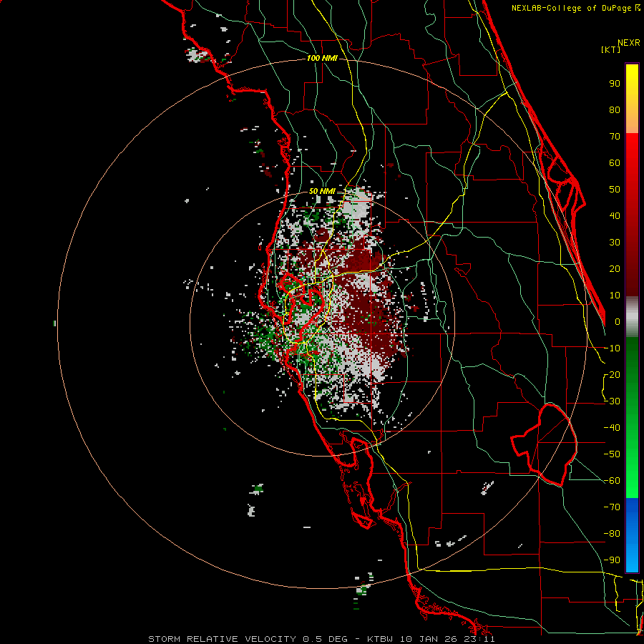Click the "-50" scale label

point(612,454)
